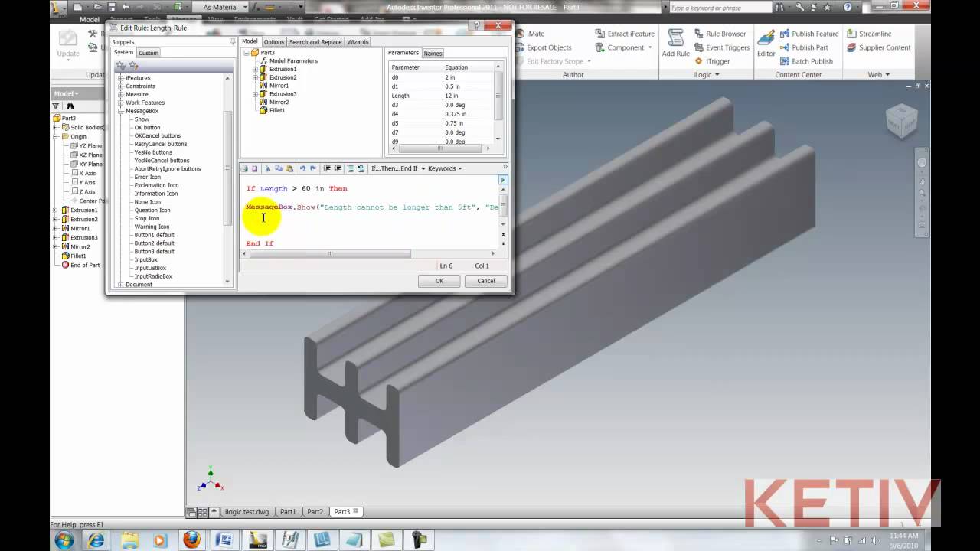
Task: Click Cancel in the Edit Rule dialog
Action: pos(486,281)
